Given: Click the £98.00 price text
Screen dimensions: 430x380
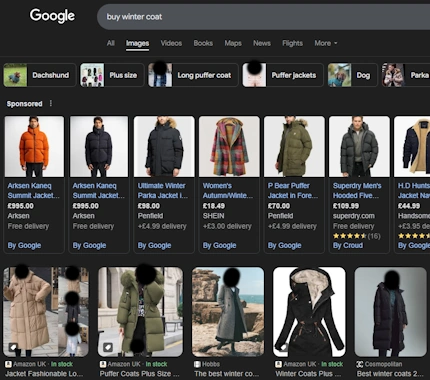Looking at the screenshot, I should [x=149, y=206].
